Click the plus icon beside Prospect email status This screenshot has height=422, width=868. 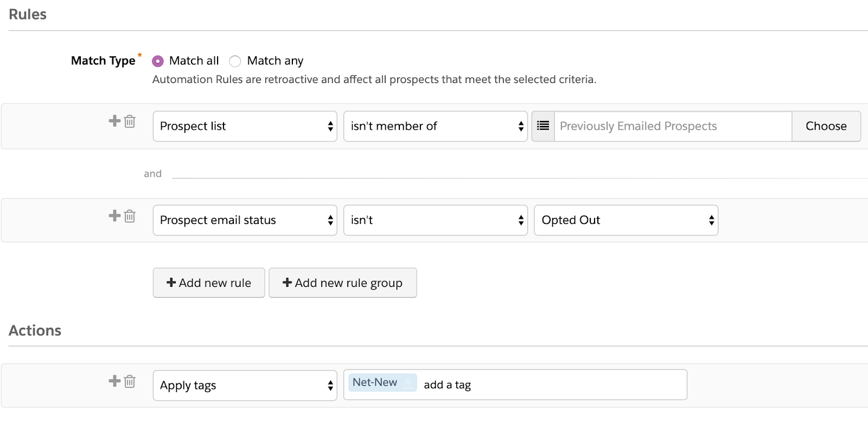coord(114,216)
